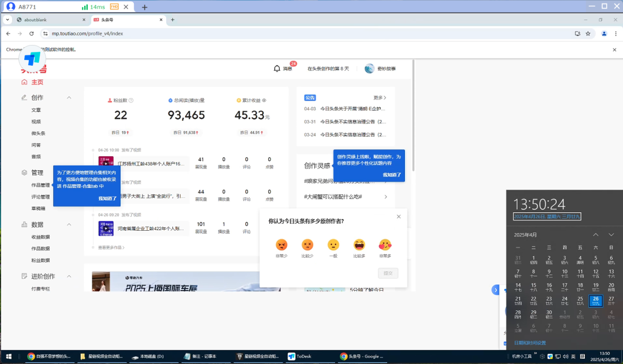
Task: Click the site info icon in the address bar
Action: click(46, 33)
